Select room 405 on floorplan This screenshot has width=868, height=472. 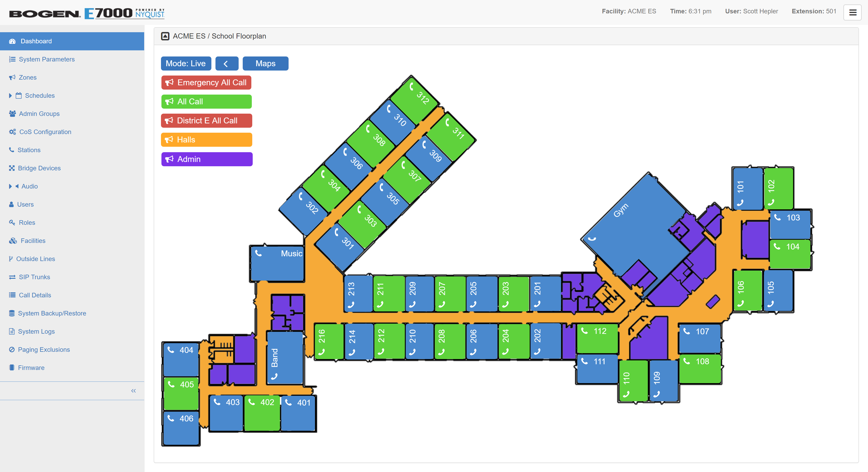(181, 394)
